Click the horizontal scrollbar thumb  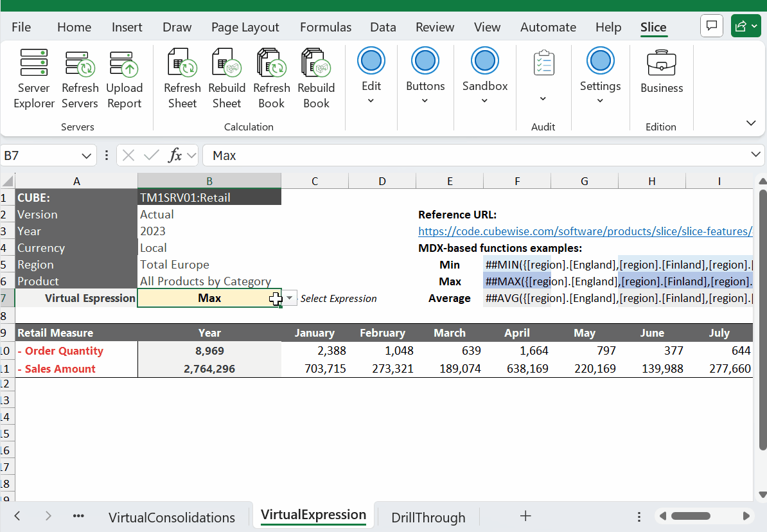(689, 516)
